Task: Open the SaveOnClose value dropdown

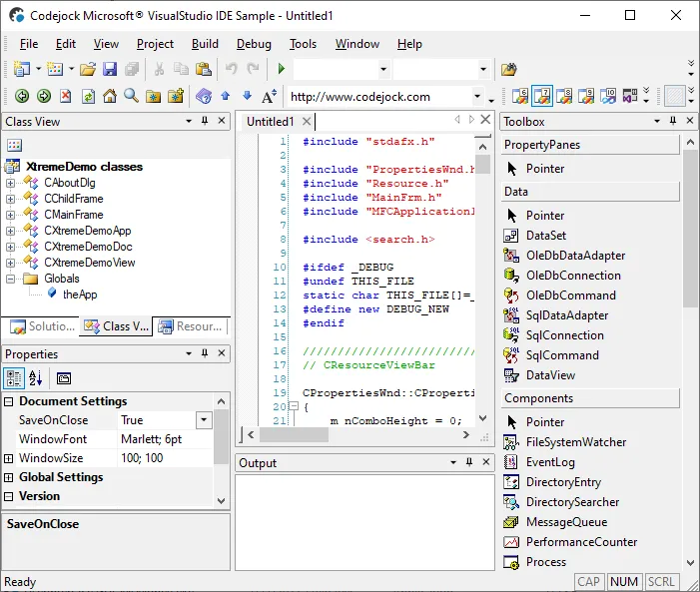Action: (204, 421)
